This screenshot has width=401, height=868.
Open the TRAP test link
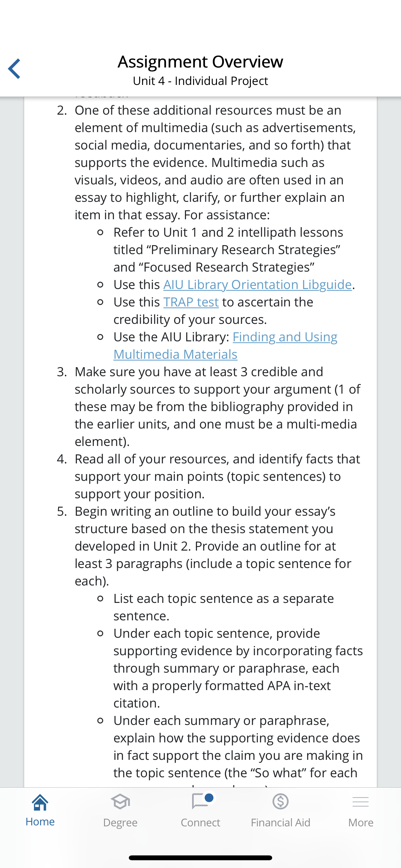click(191, 302)
